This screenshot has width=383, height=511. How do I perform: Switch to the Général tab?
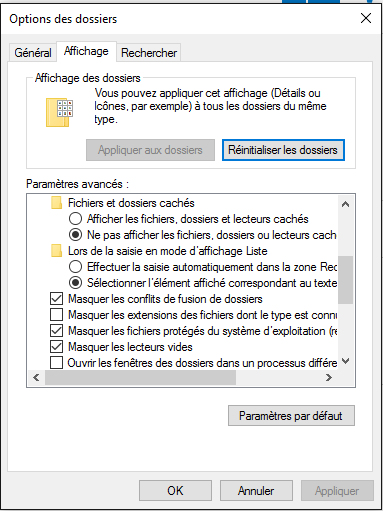[32, 52]
